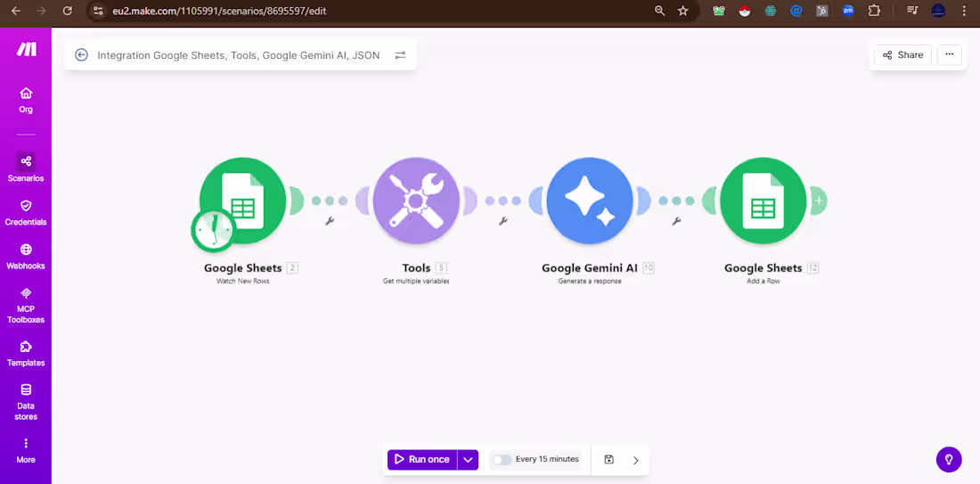The height and width of the screenshot is (484, 980).
Task: Open the browser media control icon
Action: point(912,11)
